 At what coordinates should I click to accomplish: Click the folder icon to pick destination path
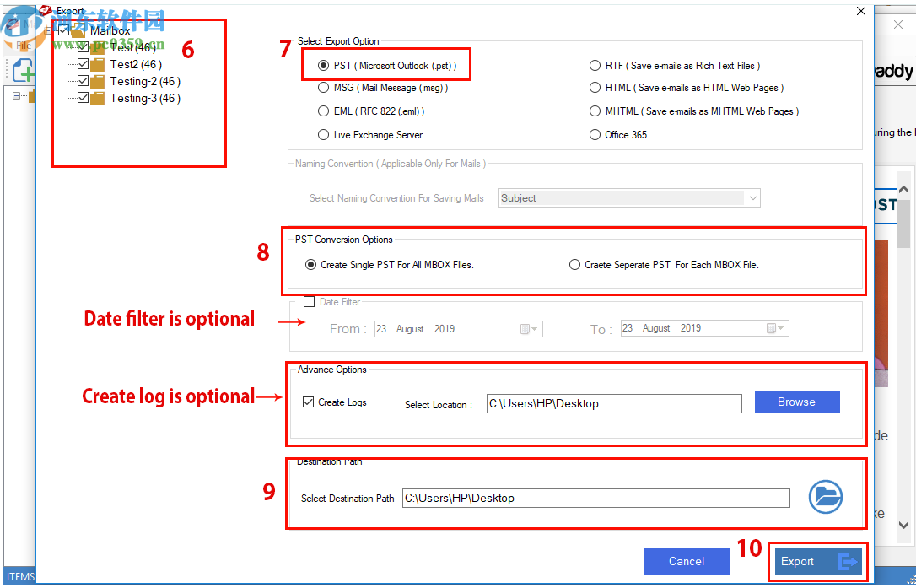coord(826,498)
